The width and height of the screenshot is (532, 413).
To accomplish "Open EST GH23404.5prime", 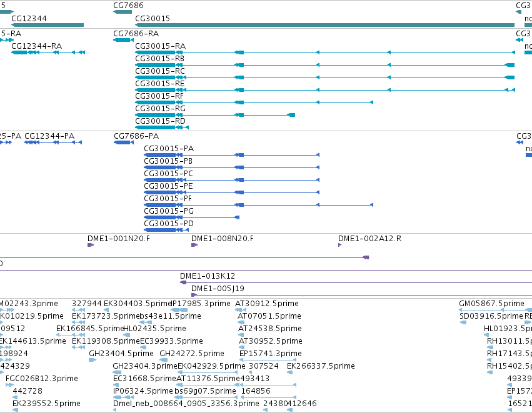I will (x=121, y=354).
